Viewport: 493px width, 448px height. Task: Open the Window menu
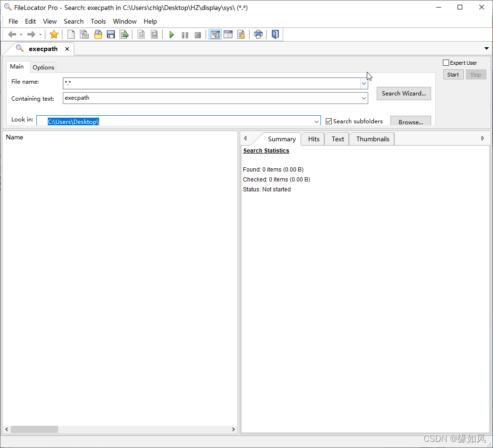click(125, 21)
